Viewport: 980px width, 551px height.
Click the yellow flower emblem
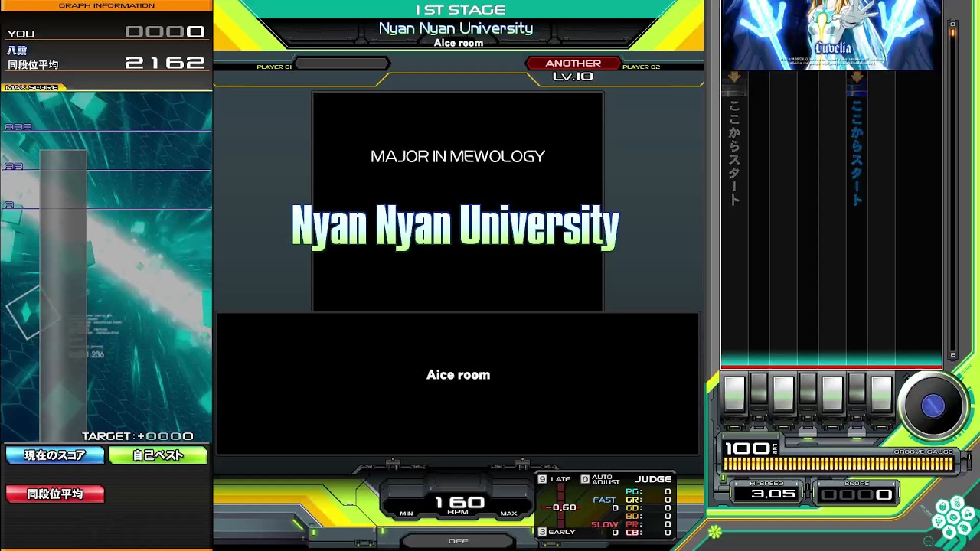pos(714,531)
